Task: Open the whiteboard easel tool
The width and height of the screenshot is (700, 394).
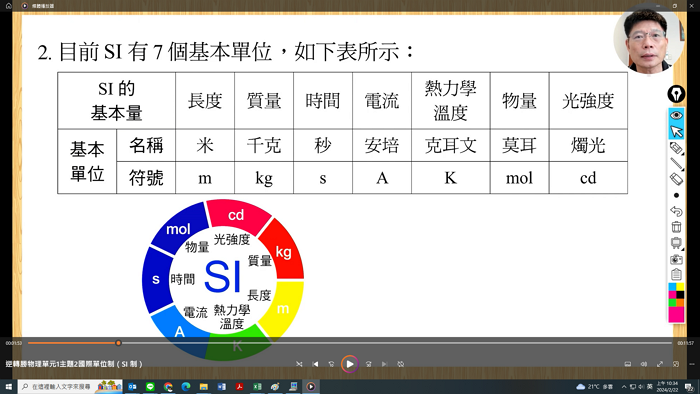Action: point(676,243)
